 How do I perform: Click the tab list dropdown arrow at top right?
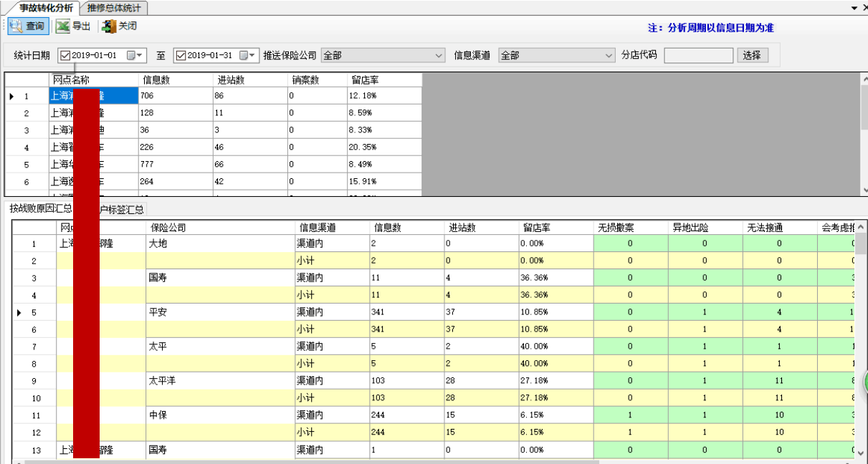pos(854,8)
